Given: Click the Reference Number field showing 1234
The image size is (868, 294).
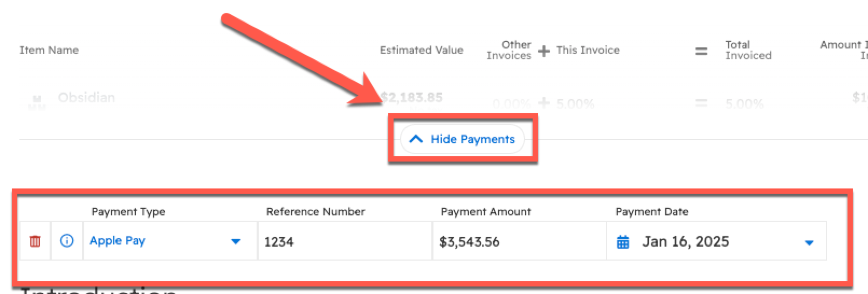Looking at the screenshot, I should pyautogui.click(x=345, y=242).
